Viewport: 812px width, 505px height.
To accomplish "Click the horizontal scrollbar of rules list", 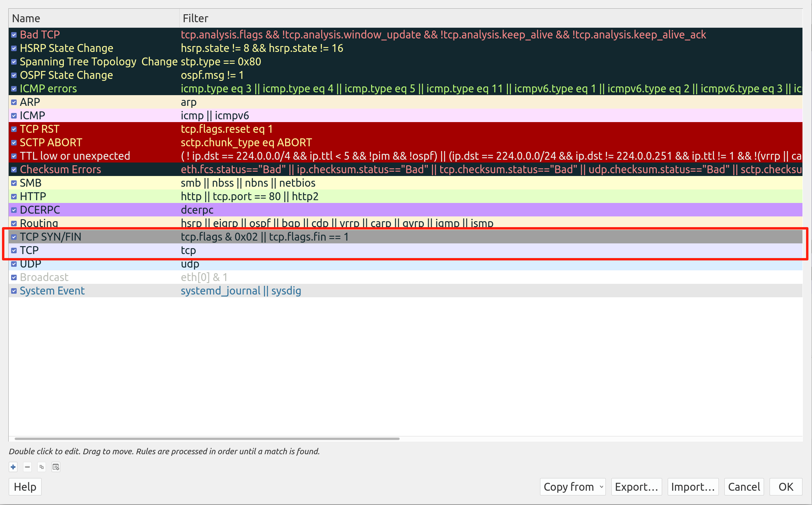I will 207,439.
